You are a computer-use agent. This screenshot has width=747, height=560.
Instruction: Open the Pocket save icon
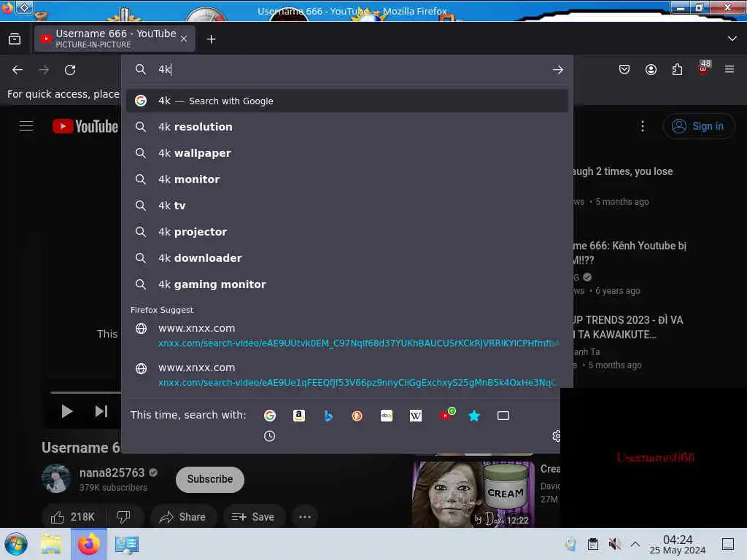click(x=624, y=70)
